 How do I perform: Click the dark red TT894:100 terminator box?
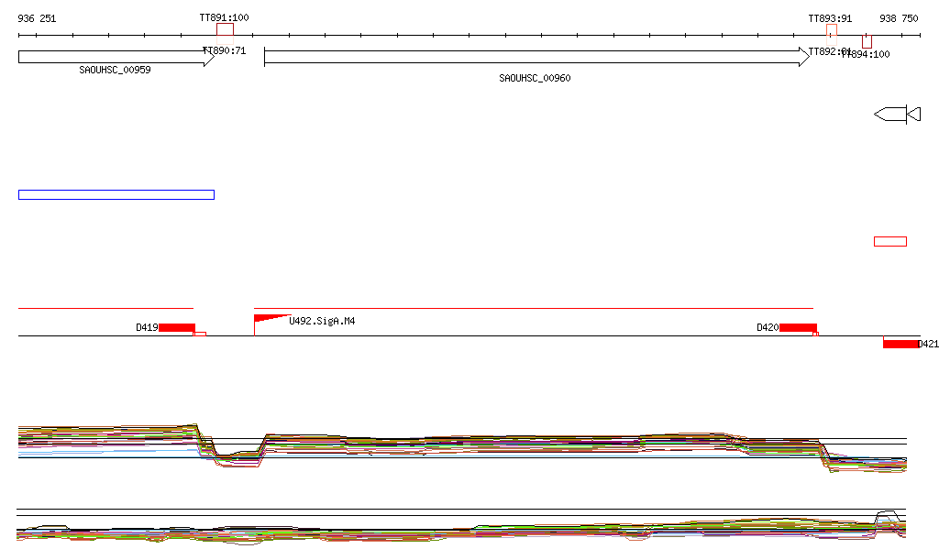(x=867, y=41)
